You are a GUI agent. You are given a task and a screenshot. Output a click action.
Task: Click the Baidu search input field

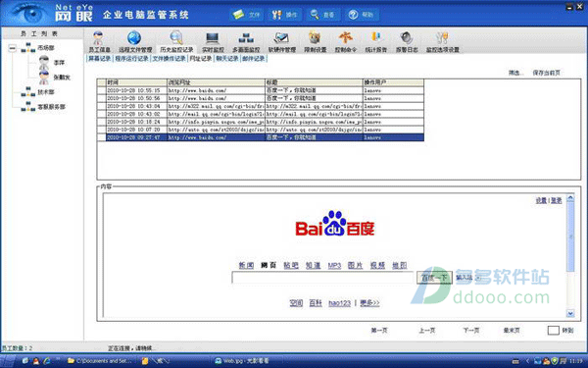[322, 278]
